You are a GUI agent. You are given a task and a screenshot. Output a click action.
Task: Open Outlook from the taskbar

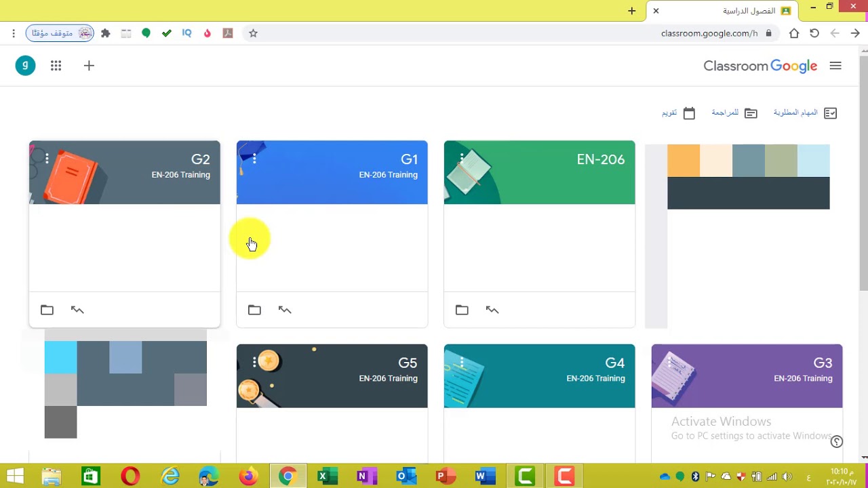406,476
